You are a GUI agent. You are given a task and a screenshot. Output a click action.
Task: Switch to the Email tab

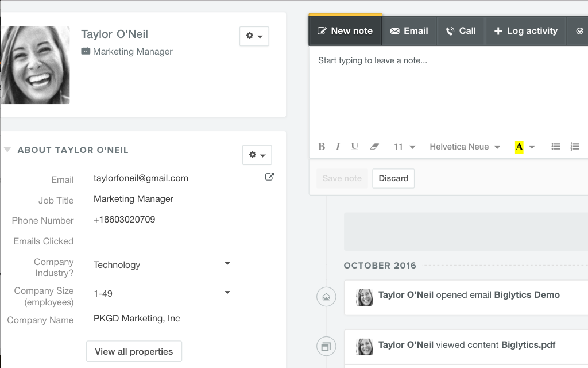pos(409,30)
